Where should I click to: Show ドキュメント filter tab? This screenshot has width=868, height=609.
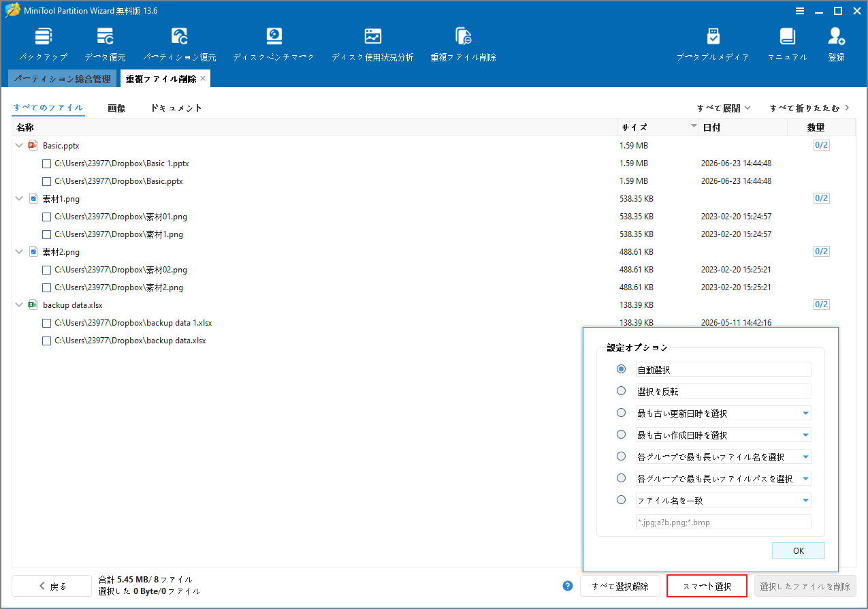(x=176, y=108)
